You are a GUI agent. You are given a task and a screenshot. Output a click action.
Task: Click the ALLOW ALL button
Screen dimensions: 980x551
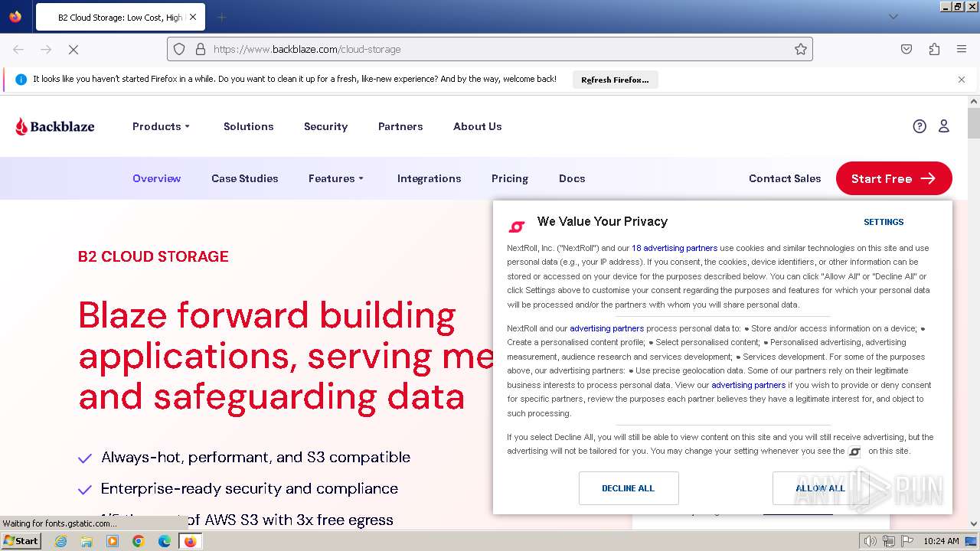[820, 488]
